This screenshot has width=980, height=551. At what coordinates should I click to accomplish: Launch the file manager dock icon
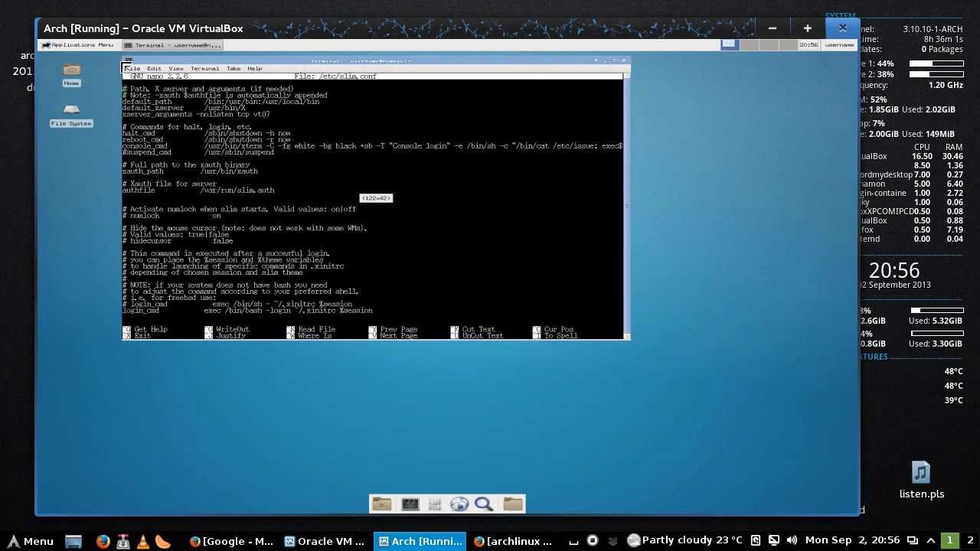434,504
